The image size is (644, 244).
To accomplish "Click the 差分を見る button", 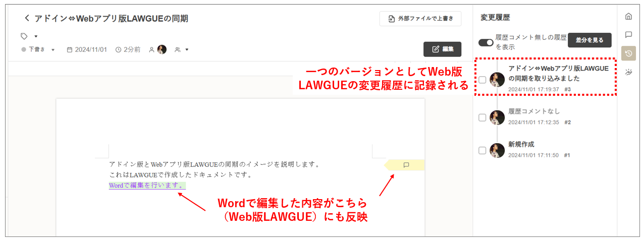I will (x=589, y=40).
